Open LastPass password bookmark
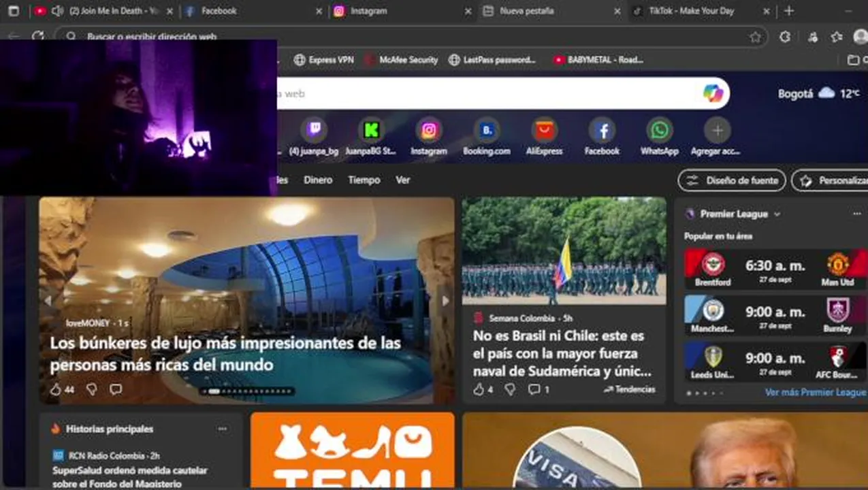This screenshot has height=490, width=868. [x=492, y=60]
